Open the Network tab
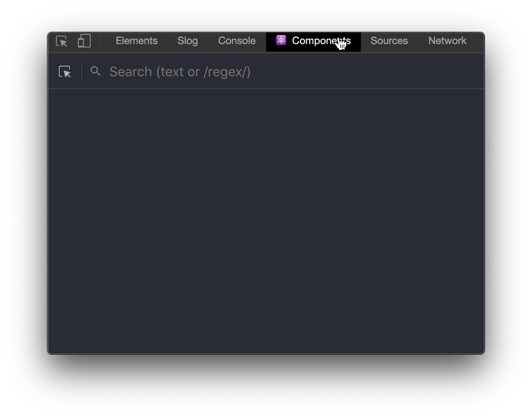532x417 pixels. click(x=447, y=41)
